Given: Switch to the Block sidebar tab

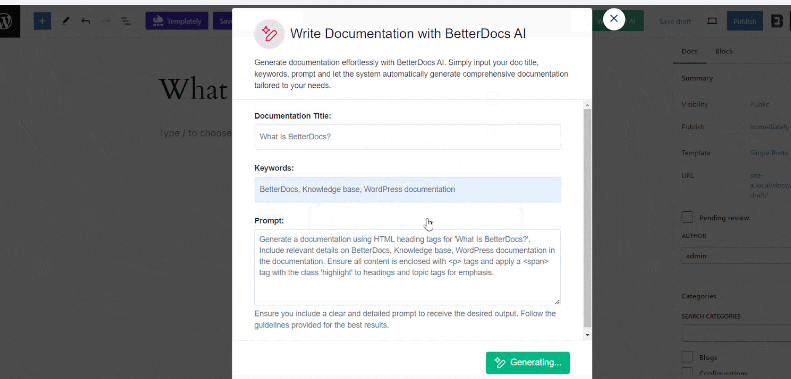Looking at the screenshot, I should pos(724,51).
